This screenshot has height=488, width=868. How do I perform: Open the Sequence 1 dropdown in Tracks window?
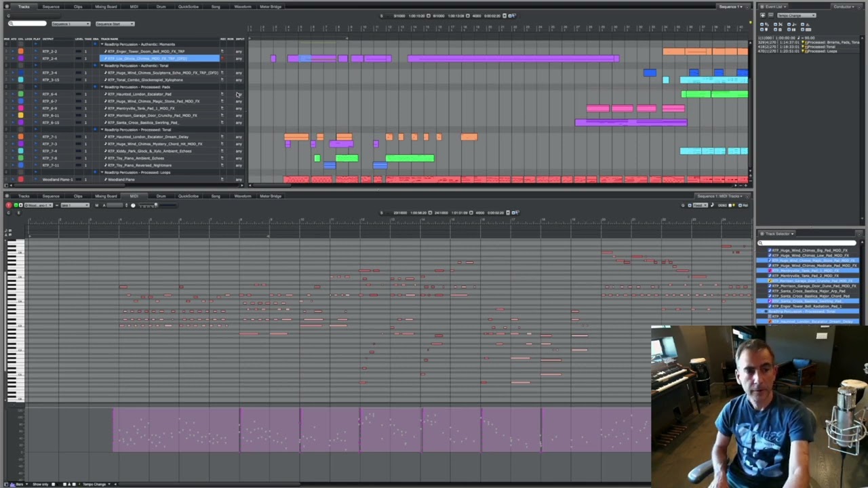point(71,24)
